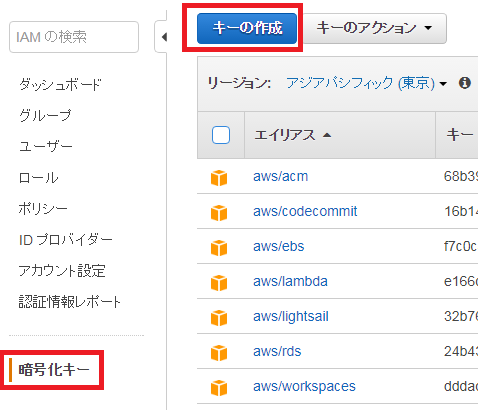The image size is (478, 410).
Task: Open ID プロバイダー in the sidebar
Action: [66, 240]
